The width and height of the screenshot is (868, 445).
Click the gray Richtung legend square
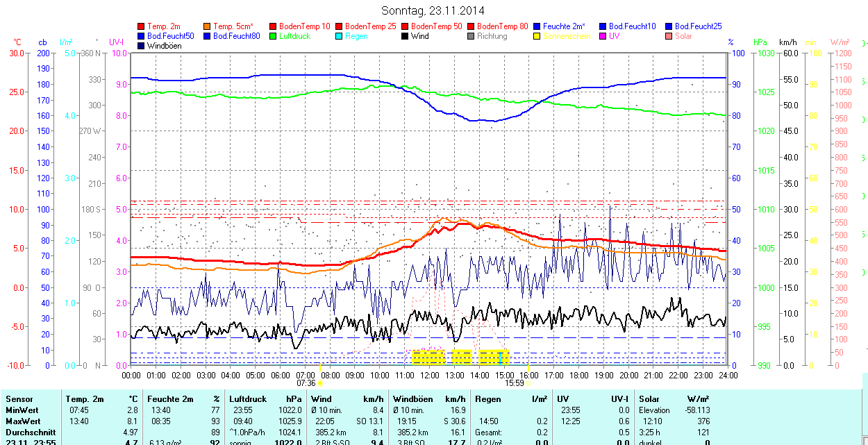471,36
